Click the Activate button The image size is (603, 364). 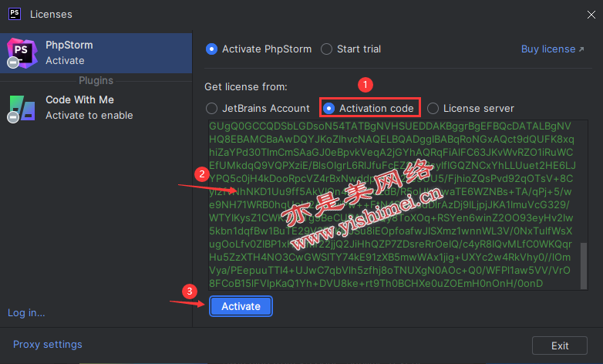(x=241, y=306)
